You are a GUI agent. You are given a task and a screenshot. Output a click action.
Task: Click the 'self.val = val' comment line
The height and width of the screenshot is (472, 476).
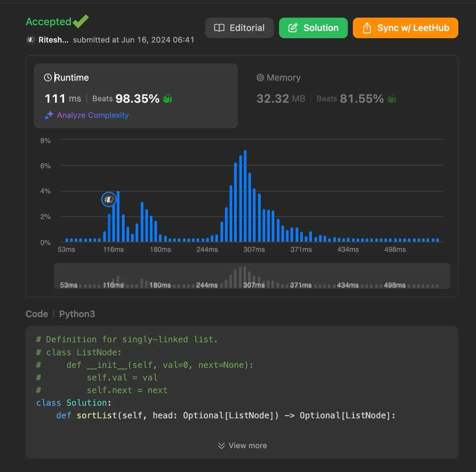click(x=122, y=378)
